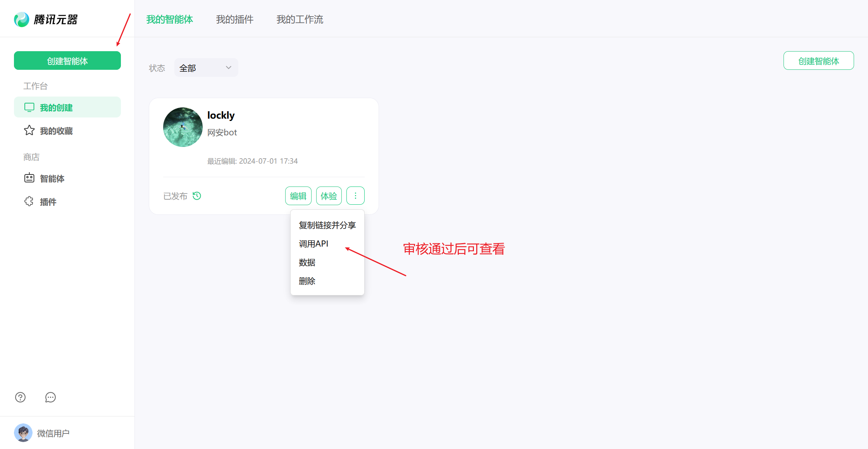Open the feedback chat bubble icon
868x449 pixels.
tap(50, 397)
